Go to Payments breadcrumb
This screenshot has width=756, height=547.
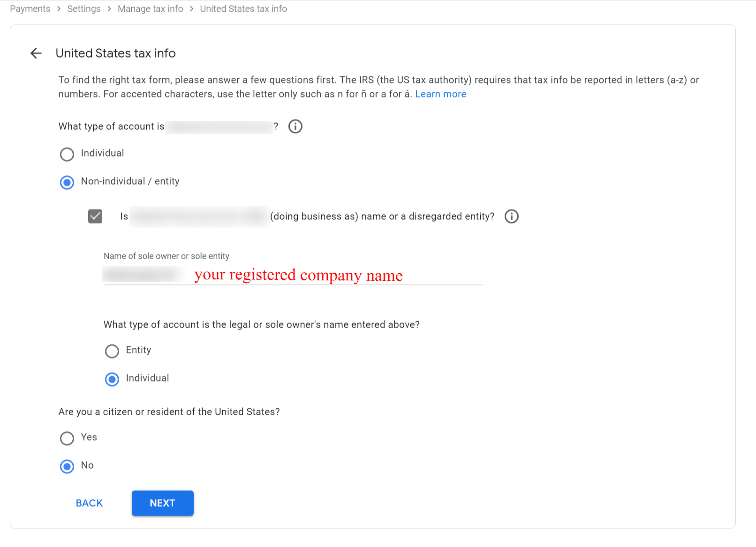coord(30,9)
